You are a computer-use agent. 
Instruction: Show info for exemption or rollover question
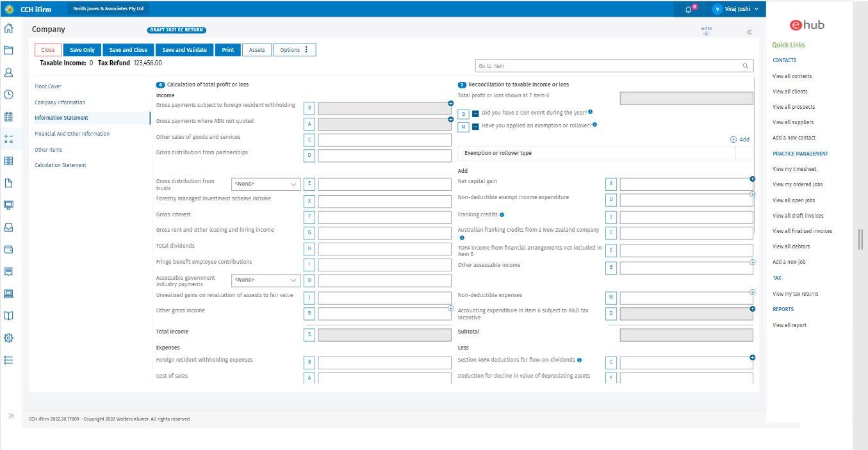coord(595,125)
